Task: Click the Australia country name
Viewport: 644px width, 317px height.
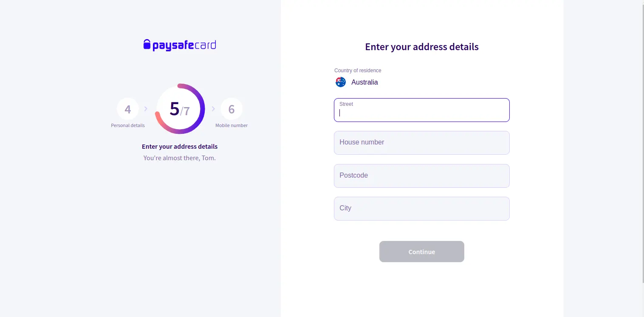Action: [364, 82]
